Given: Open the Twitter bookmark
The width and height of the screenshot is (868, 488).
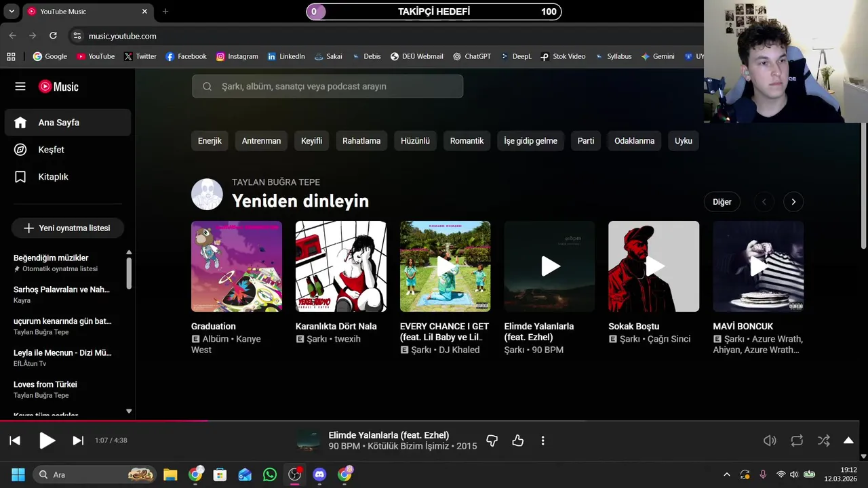Looking at the screenshot, I should pyautogui.click(x=140, y=56).
